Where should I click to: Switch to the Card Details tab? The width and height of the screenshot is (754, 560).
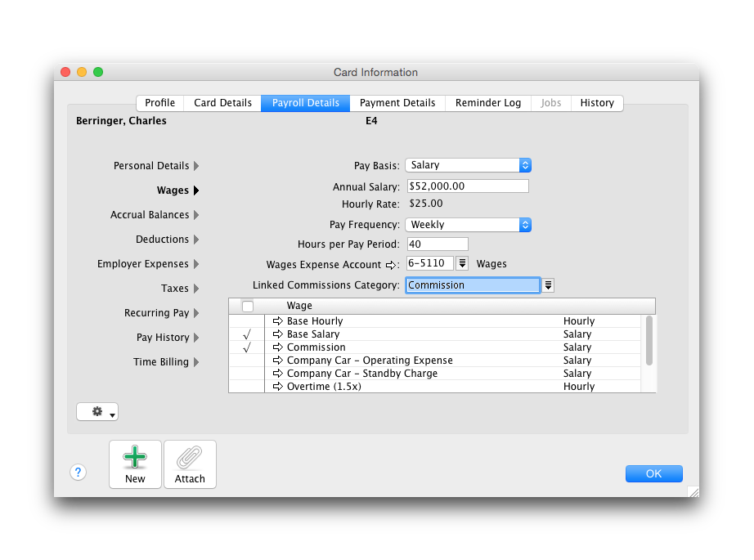222,103
